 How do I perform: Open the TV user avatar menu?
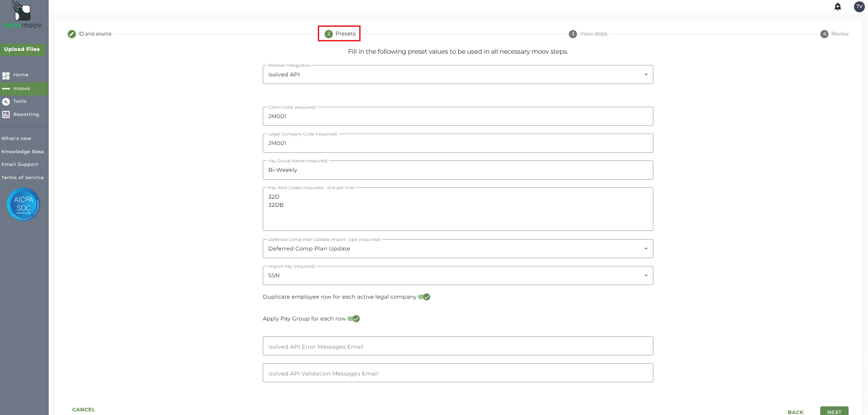859,6
